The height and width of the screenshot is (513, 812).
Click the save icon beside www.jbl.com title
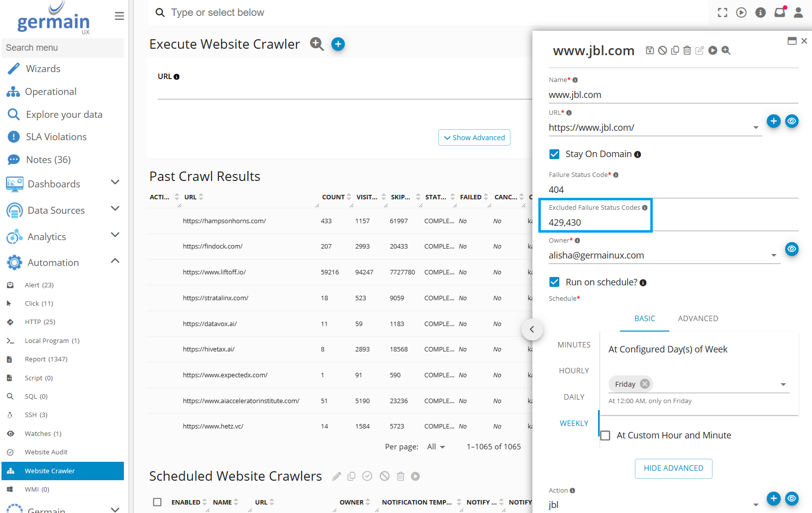(650, 50)
